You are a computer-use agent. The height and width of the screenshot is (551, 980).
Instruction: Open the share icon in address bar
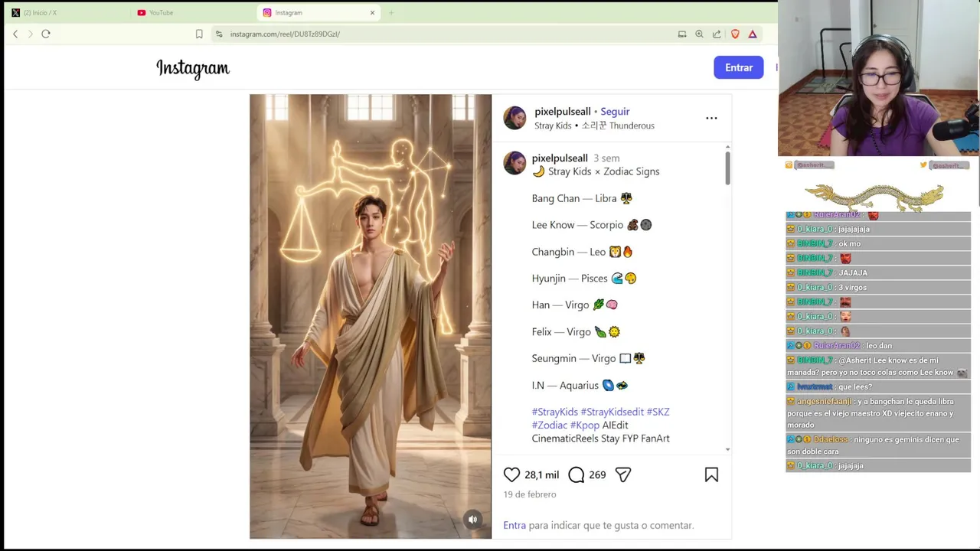point(717,34)
